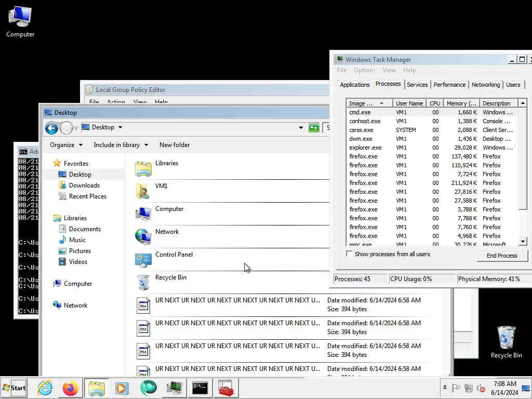Sort processes by Image Name column
Screen dimensions: 532x399
(x=369, y=103)
